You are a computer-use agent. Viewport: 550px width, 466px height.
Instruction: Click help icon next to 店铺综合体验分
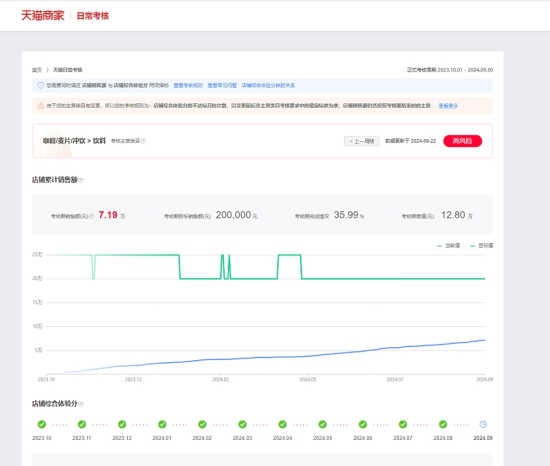coord(81,404)
